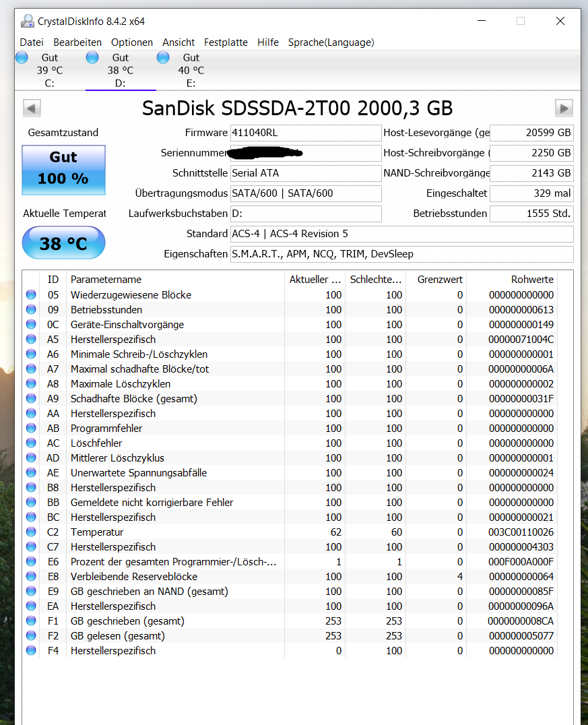Click status dot for Löschfehler row
This screenshot has height=725, width=588.
(31, 443)
